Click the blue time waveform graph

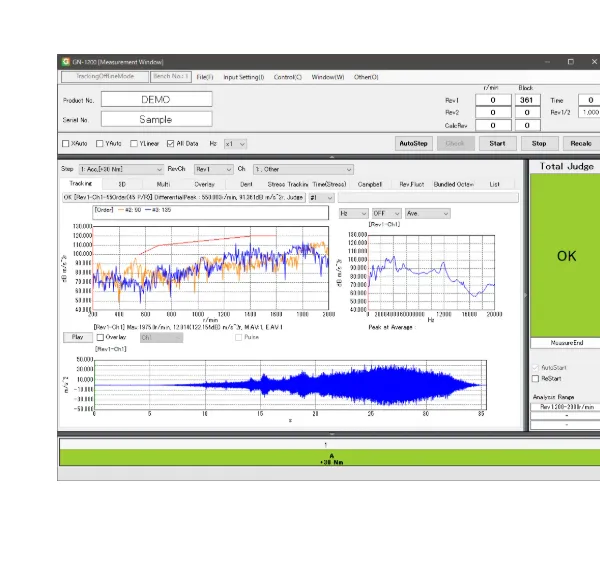coord(290,385)
